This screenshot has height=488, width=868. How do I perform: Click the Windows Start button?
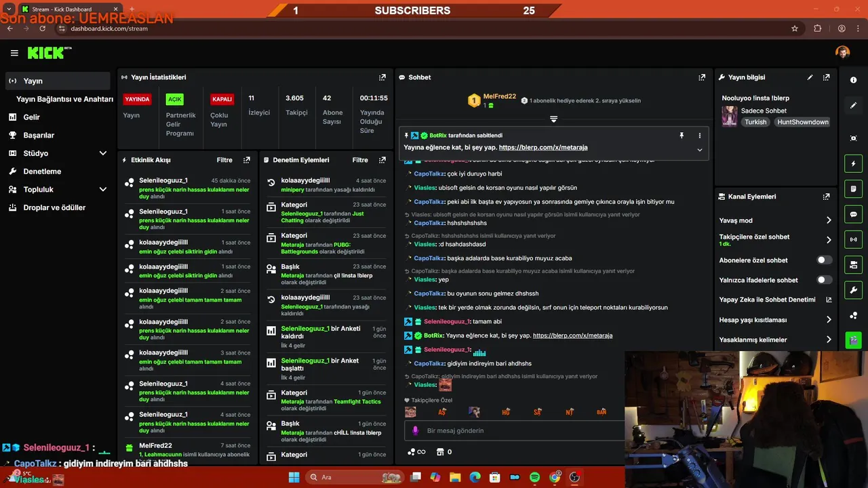294,477
